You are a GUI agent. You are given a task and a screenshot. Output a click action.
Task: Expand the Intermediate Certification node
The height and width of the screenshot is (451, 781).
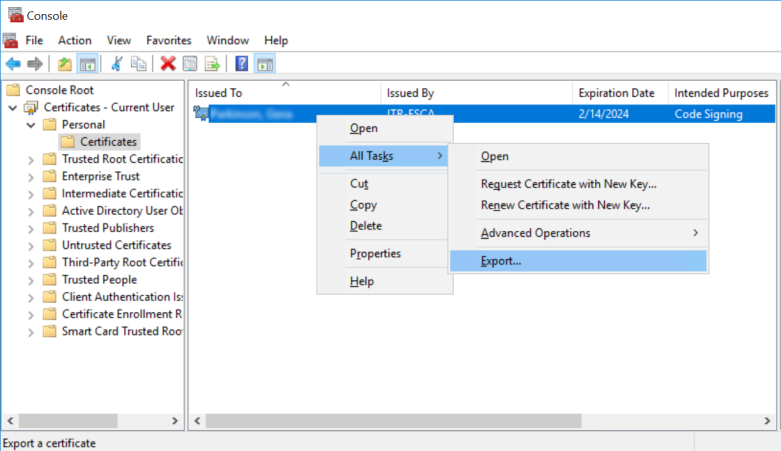click(31, 194)
